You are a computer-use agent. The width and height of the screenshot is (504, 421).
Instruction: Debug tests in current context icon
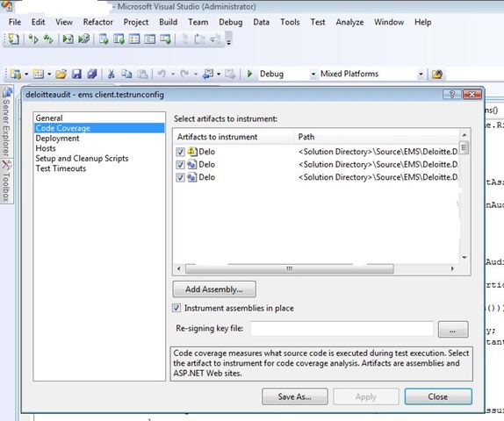pyautogui.click(x=68, y=39)
